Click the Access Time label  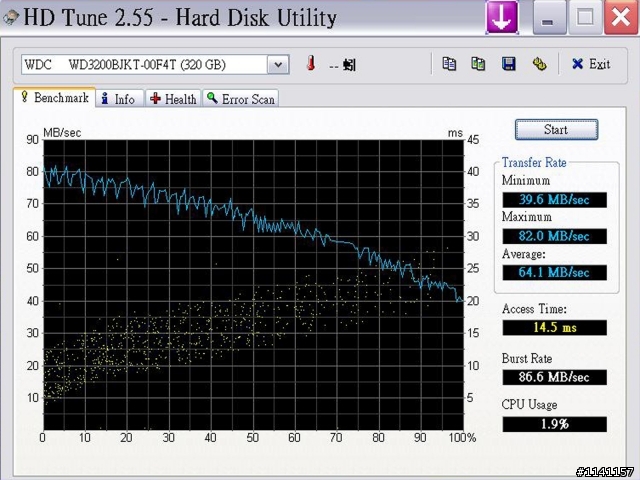(x=534, y=309)
